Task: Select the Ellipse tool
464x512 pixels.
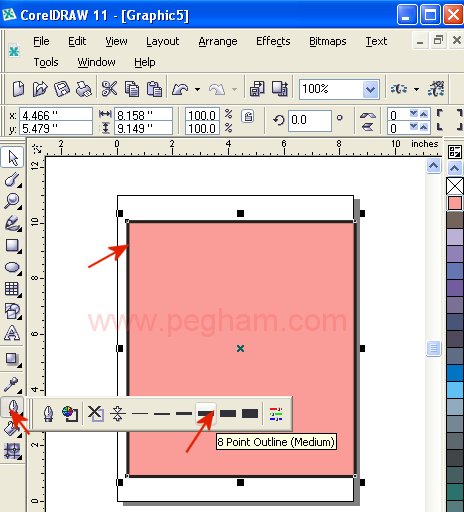Action: 12,267
